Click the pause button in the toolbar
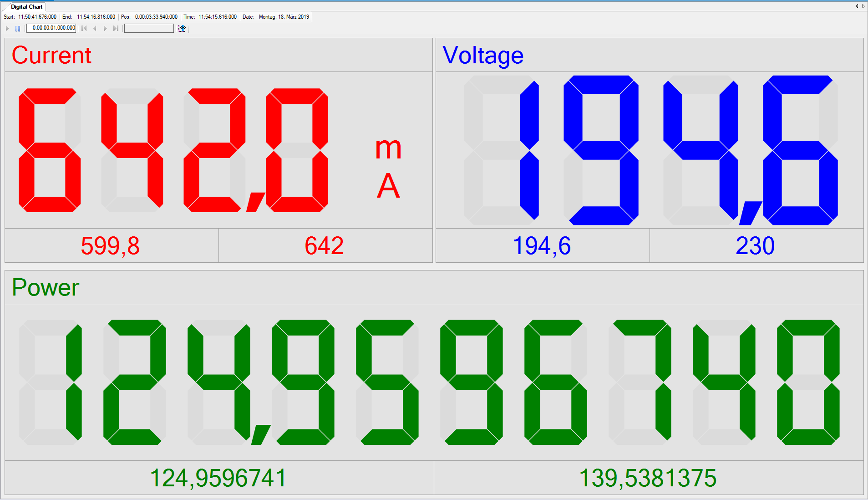 [x=18, y=28]
